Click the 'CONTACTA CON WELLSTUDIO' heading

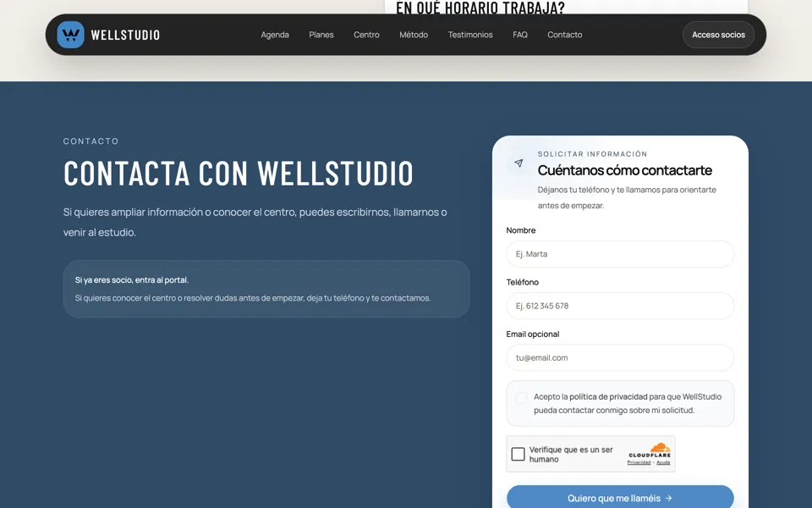239,173
